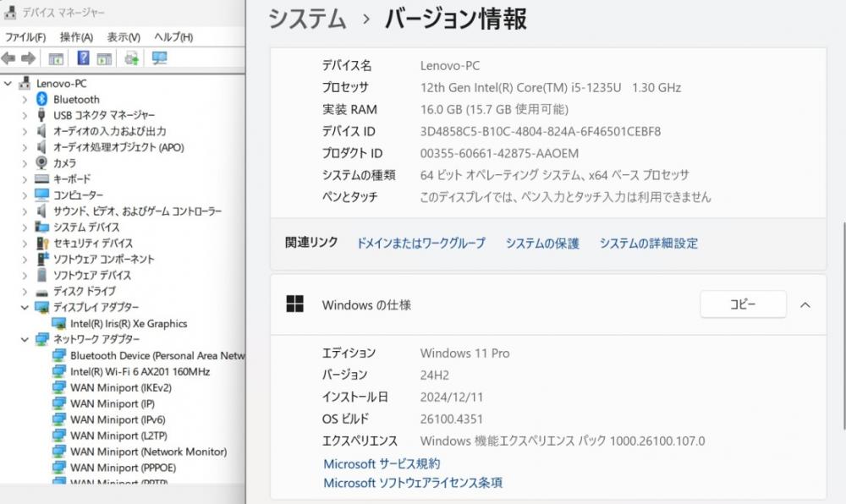The height and width of the screenshot is (504, 846).
Task: Go back via the システム breadcrumb
Action: [307, 19]
